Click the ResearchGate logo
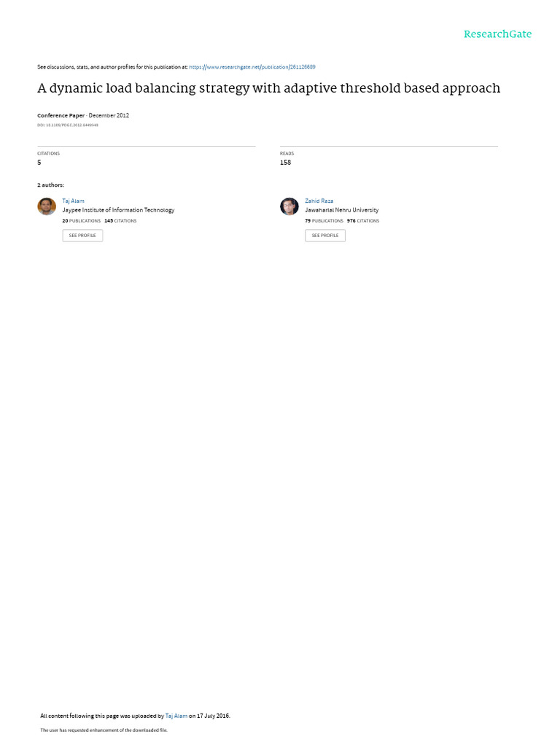 (497, 34)
